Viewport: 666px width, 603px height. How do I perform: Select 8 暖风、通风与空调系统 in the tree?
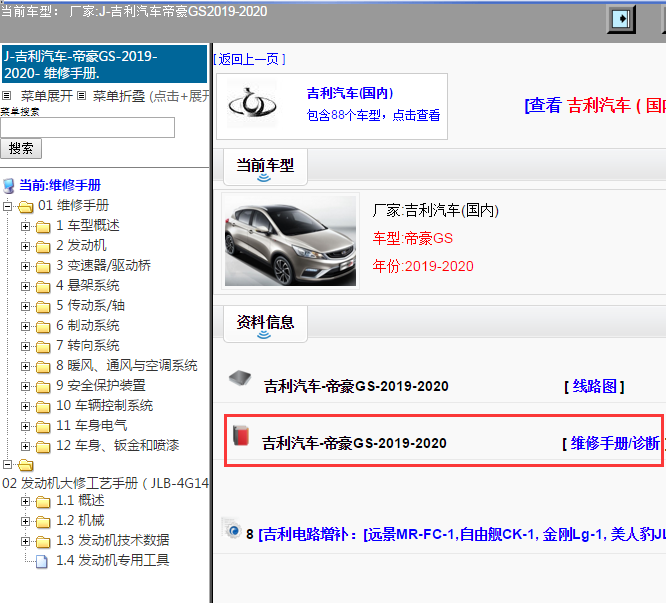(127, 365)
